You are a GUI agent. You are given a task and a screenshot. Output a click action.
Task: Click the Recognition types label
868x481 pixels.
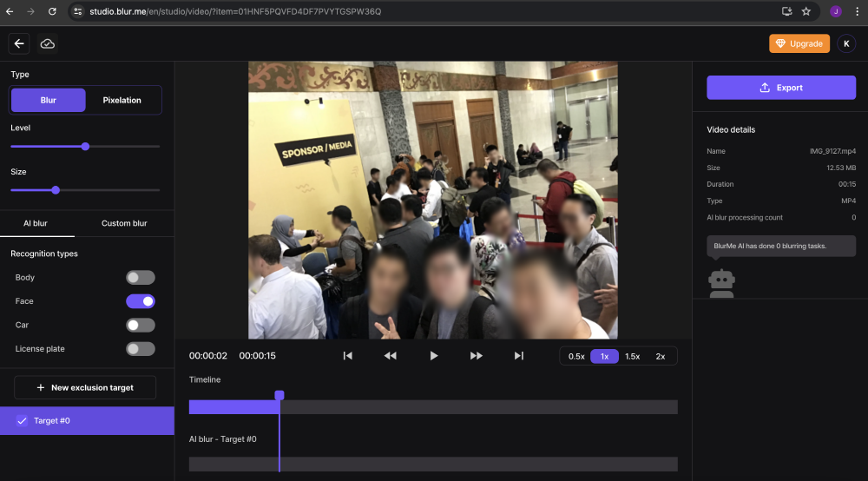(44, 254)
